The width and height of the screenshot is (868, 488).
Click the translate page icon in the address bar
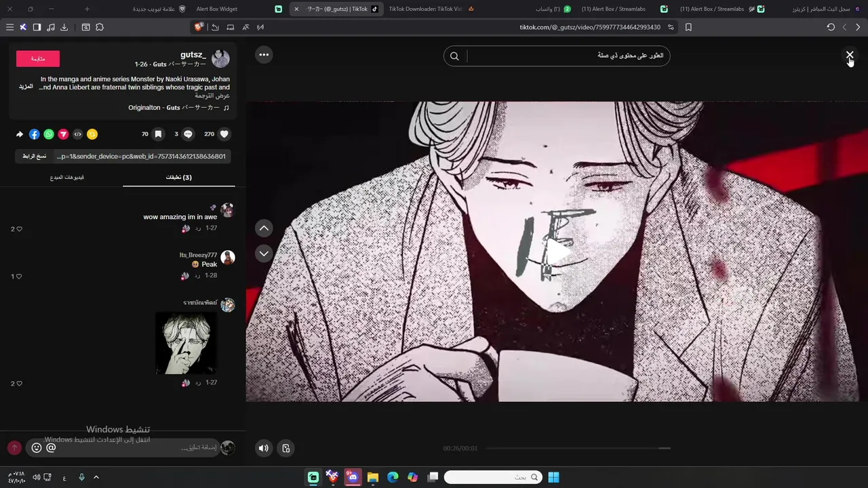click(245, 27)
